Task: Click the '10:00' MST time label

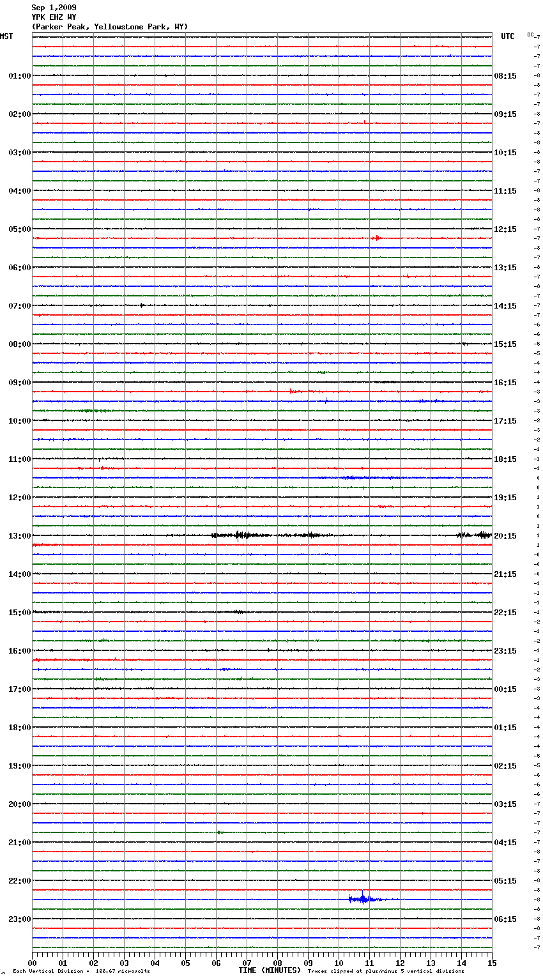Action: (x=20, y=421)
